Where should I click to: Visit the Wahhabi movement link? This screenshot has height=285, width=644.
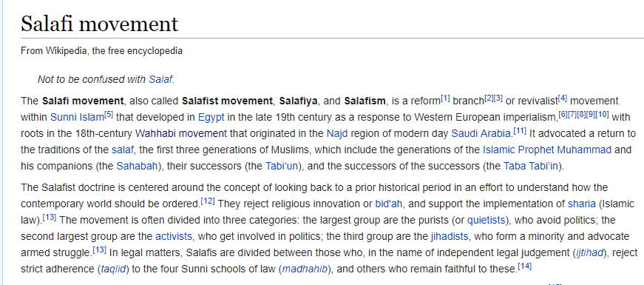pyautogui.click(x=180, y=134)
